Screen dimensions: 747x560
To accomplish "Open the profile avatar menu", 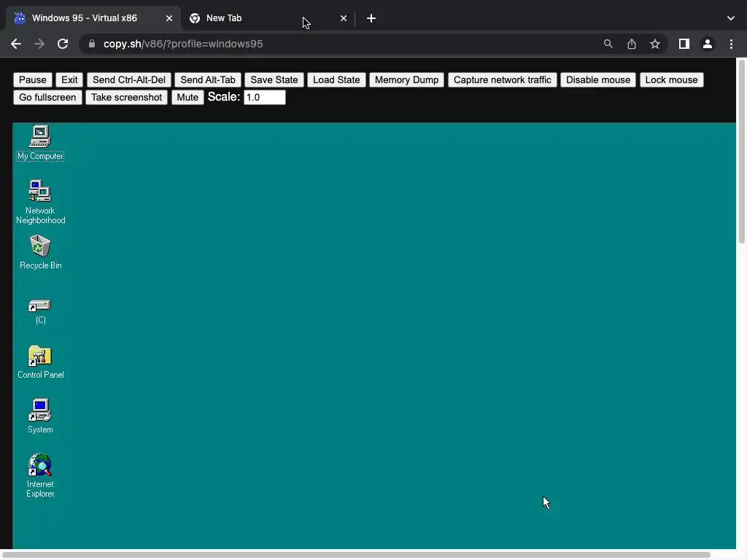I will tap(708, 44).
